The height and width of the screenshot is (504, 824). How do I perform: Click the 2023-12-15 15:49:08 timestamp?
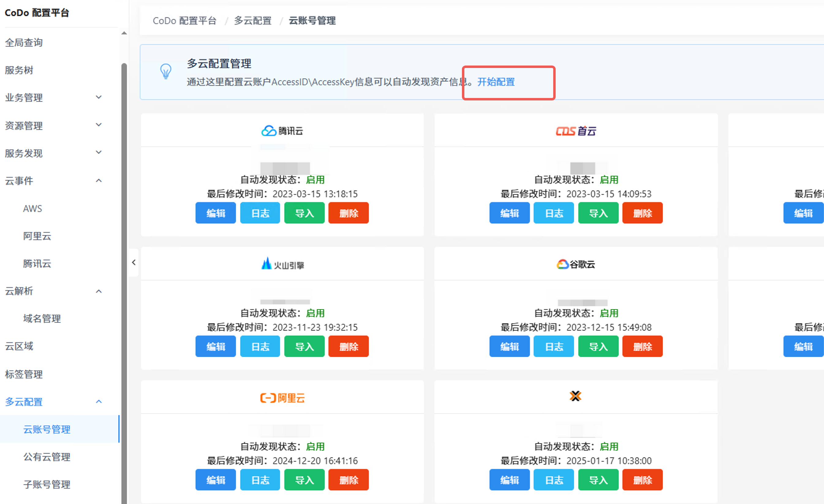click(609, 327)
